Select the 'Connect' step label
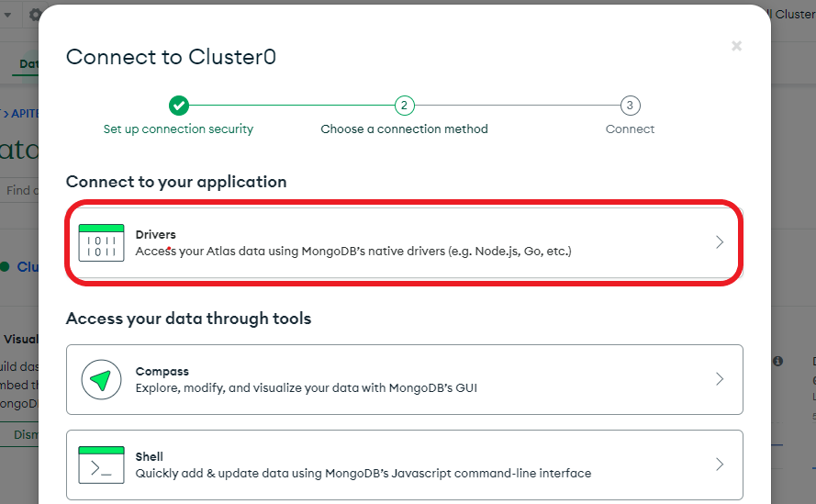 pyautogui.click(x=630, y=129)
